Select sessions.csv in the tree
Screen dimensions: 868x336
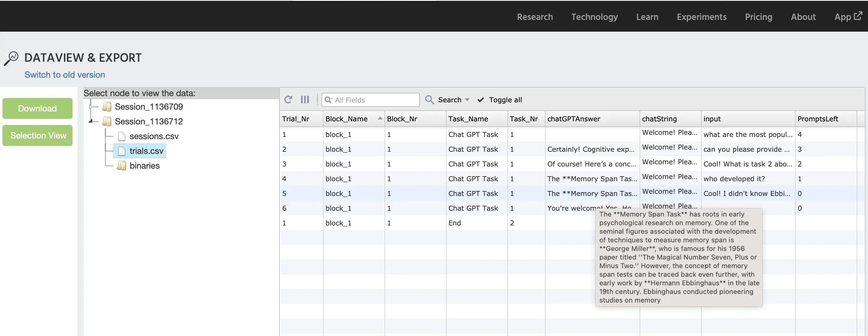coord(154,136)
